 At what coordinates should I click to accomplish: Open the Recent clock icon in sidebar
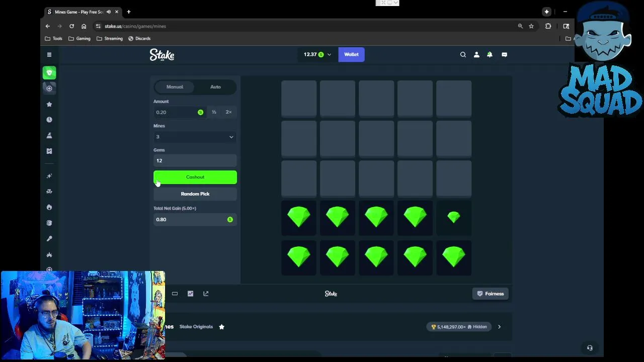[x=49, y=120]
